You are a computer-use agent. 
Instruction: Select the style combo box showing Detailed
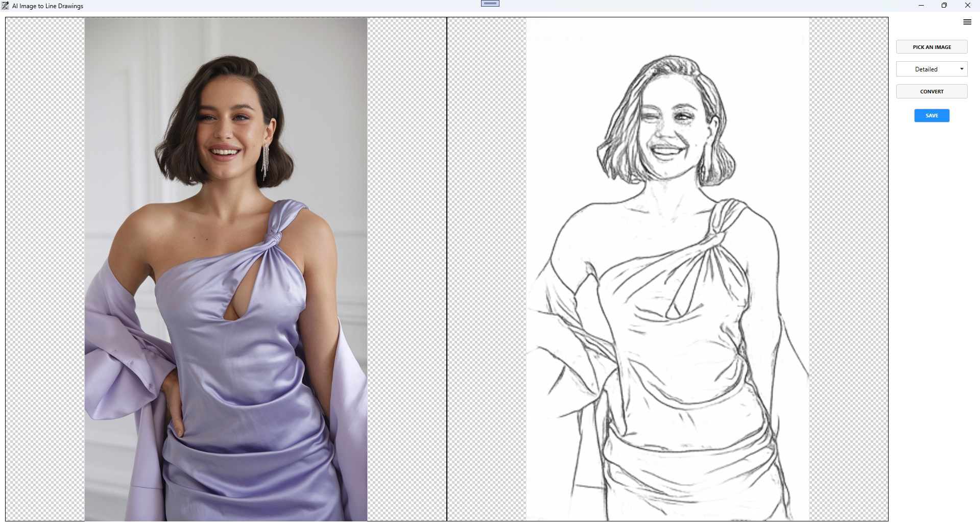pos(931,69)
